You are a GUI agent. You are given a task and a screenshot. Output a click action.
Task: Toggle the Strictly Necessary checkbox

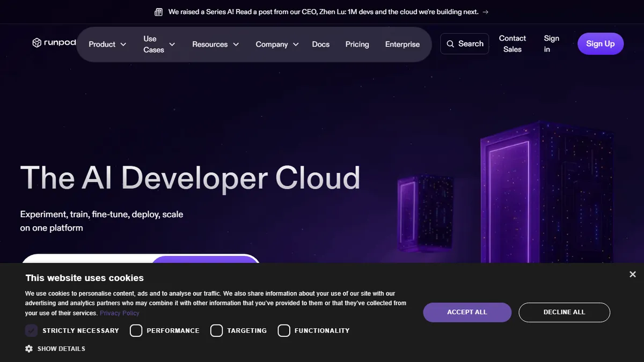pyautogui.click(x=32, y=330)
